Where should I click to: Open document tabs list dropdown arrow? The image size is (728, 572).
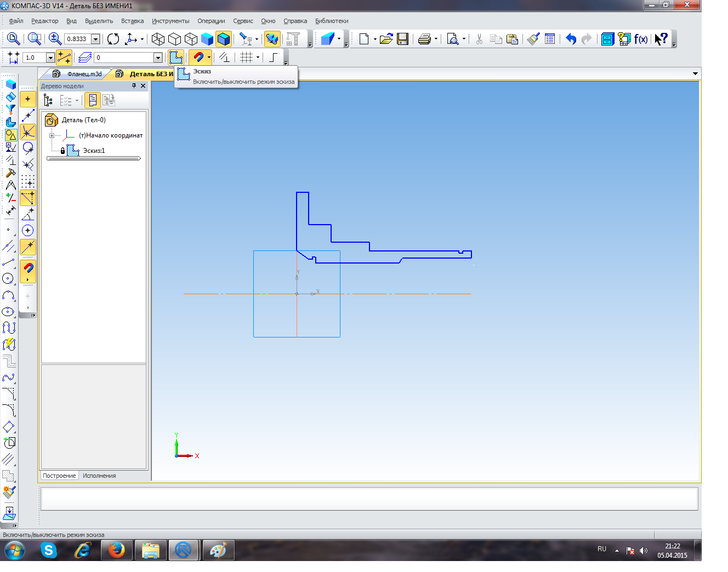[x=695, y=74]
